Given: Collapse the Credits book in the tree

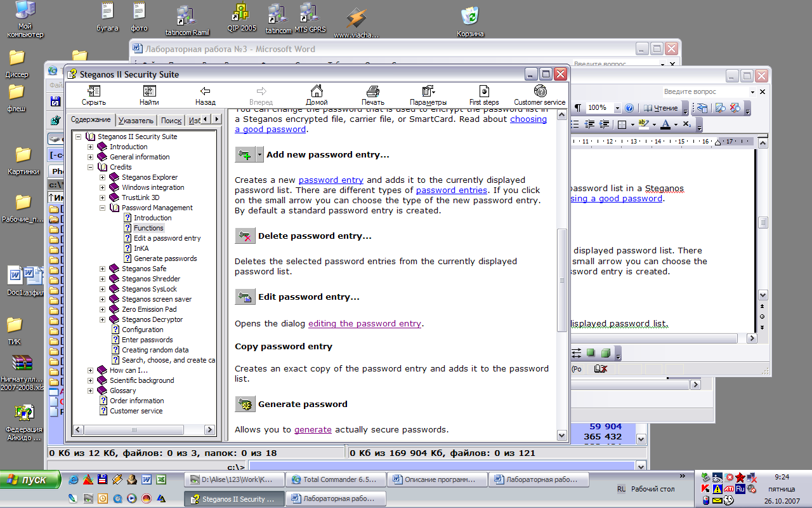Looking at the screenshot, I should (x=90, y=167).
